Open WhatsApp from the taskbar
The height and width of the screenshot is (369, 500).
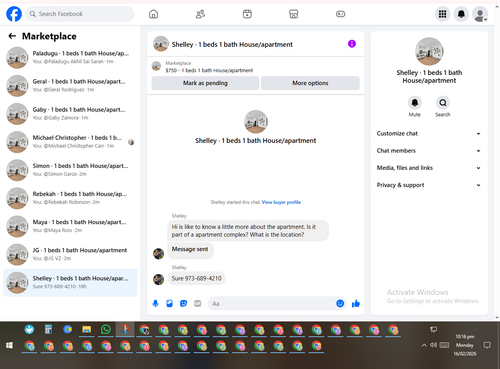click(106, 330)
